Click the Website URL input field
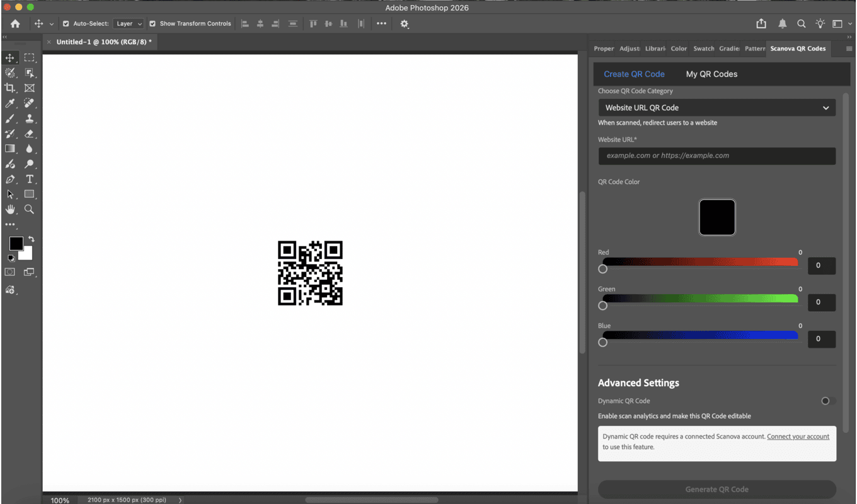The height and width of the screenshot is (504, 857). coord(716,156)
